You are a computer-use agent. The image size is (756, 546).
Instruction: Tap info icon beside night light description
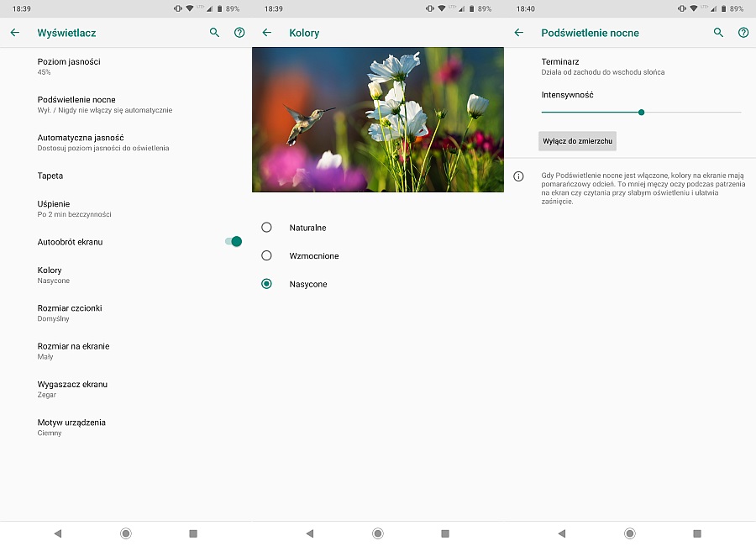[x=518, y=176]
